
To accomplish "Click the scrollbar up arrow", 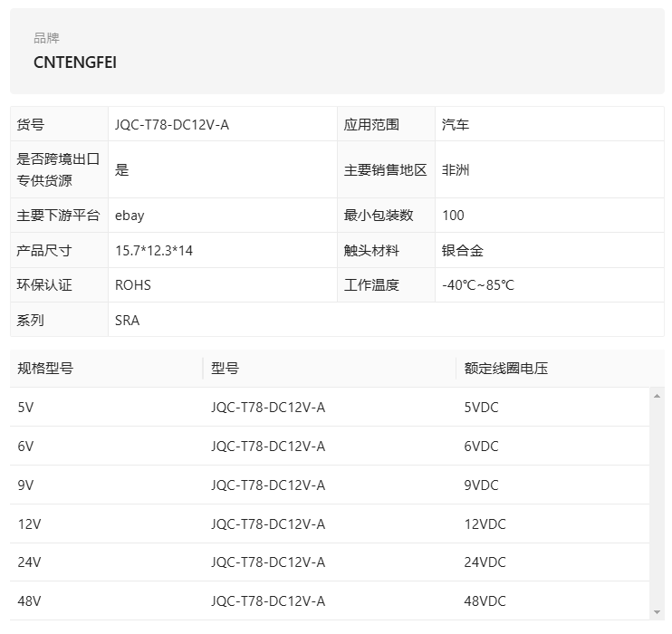I will 657,396.
